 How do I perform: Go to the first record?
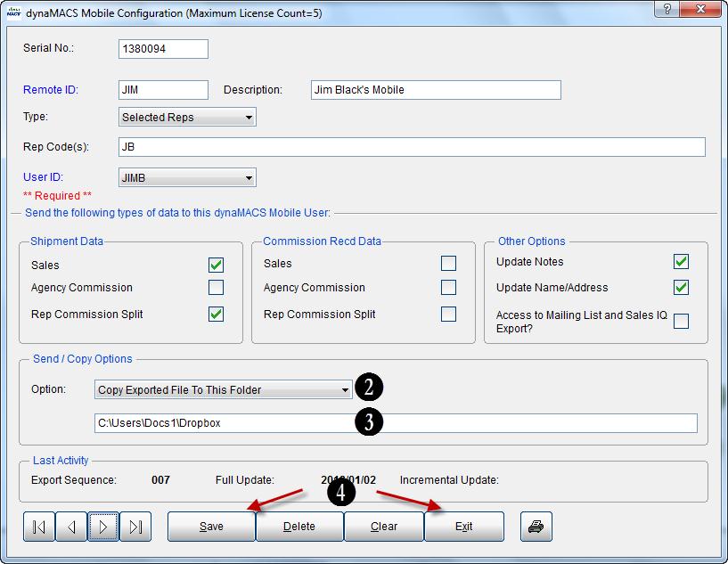coord(39,527)
